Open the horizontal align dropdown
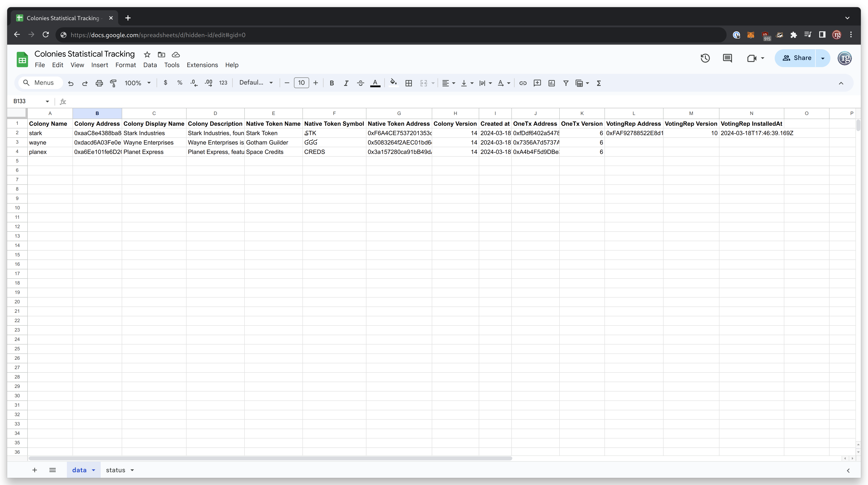Viewport: 868px width, 485px height. (449, 83)
